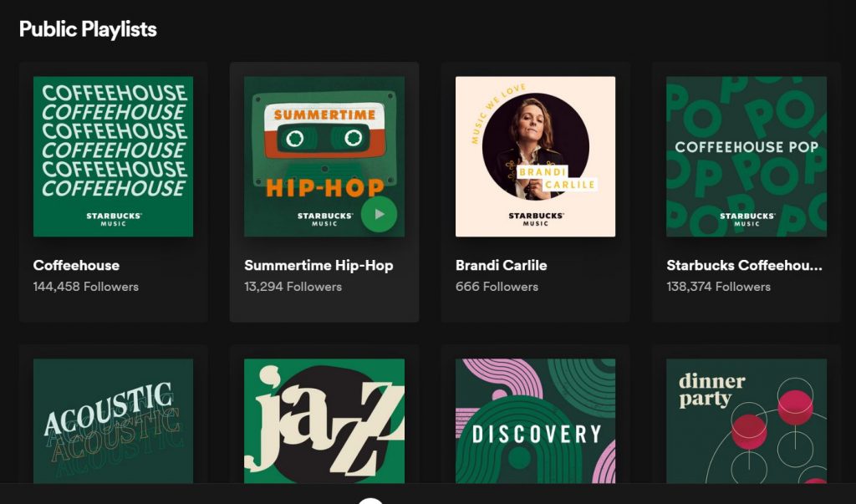Open the Brandi Carlile cover art
The width and height of the screenshot is (856, 504).
535,156
